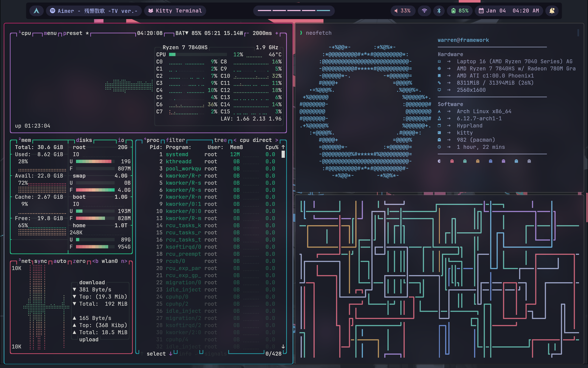Activate the proc filter field

[175, 140]
